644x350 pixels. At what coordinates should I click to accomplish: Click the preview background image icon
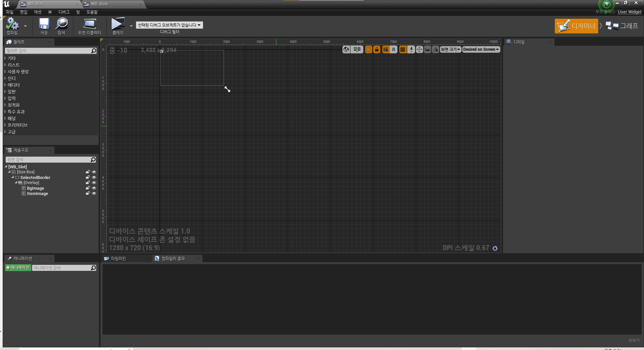tap(428, 49)
